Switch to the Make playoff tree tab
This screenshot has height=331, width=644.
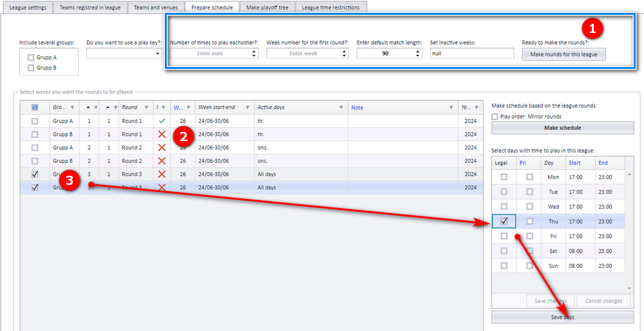[267, 7]
